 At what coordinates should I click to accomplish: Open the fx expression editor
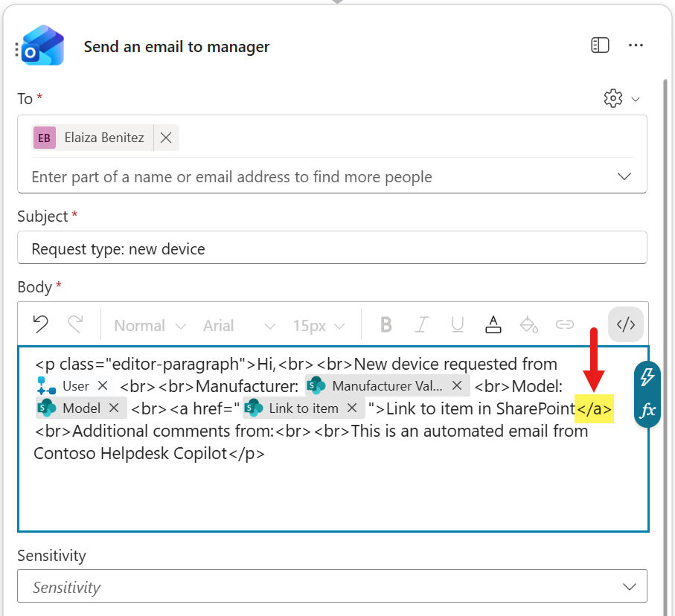pos(647,410)
